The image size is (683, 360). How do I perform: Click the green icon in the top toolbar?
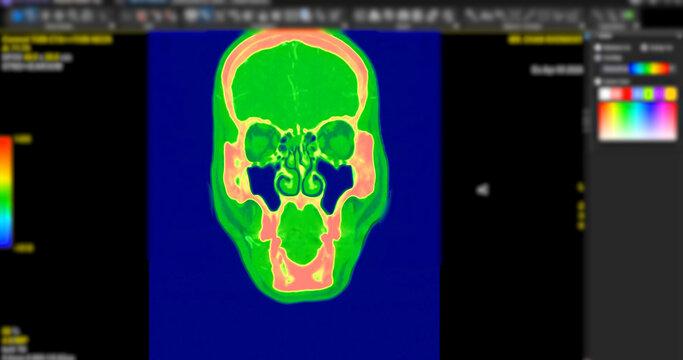click(x=629, y=16)
